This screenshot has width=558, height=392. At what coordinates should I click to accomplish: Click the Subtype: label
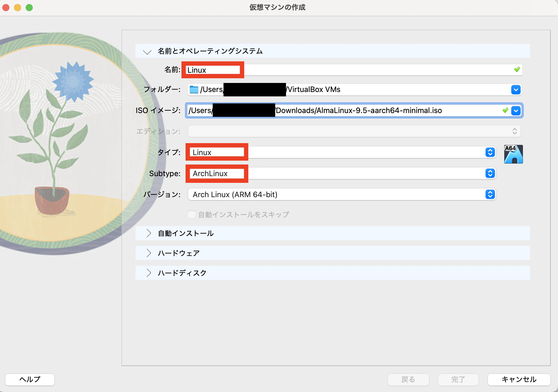tap(165, 174)
